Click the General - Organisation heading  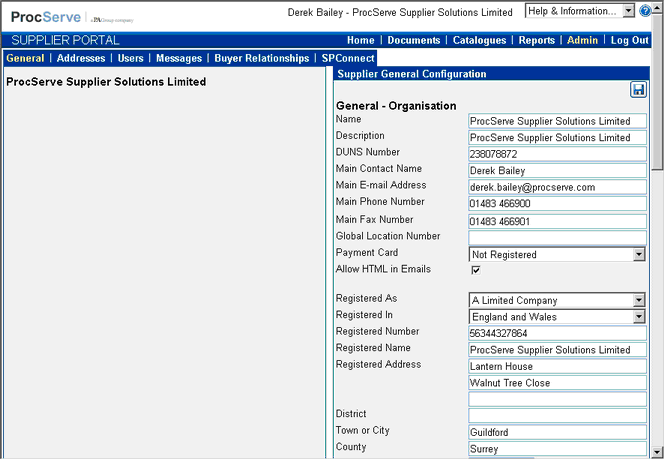click(x=396, y=106)
